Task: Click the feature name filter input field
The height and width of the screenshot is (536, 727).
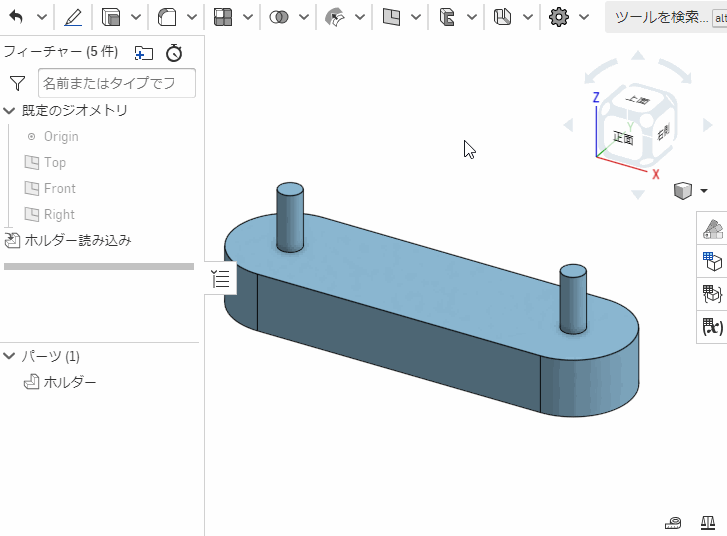Action: point(116,83)
